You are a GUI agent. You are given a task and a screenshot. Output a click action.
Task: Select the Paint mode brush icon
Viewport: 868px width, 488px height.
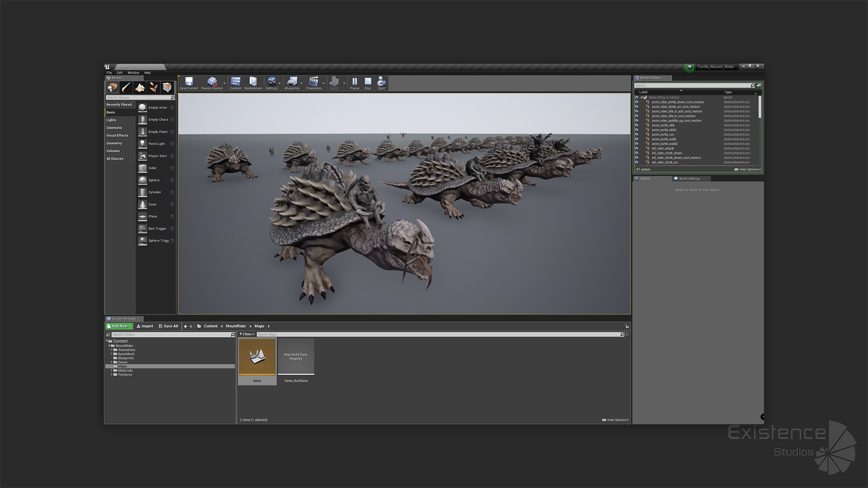[x=126, y=88]
